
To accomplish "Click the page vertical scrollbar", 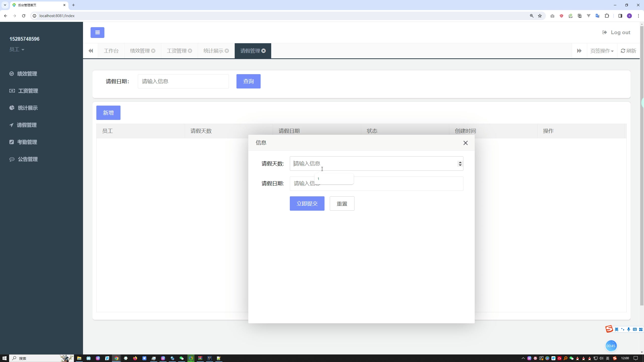I will click(x=642, y=166).
